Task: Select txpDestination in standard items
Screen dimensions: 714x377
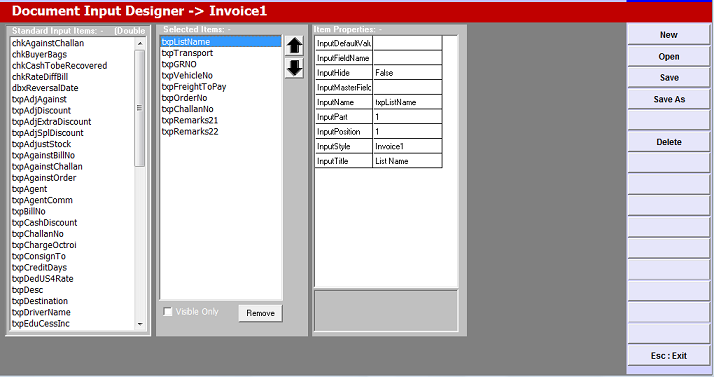Action: (72, 301)
